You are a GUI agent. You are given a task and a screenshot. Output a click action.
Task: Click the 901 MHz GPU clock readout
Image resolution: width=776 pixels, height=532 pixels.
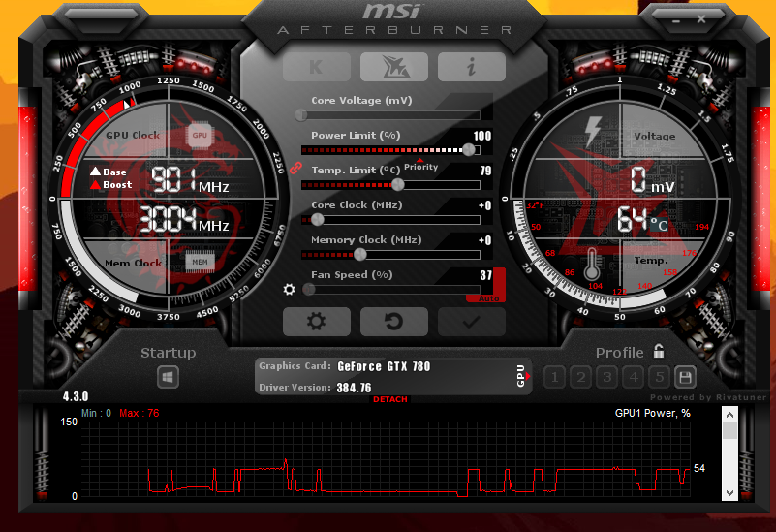(x=190, y=179)
